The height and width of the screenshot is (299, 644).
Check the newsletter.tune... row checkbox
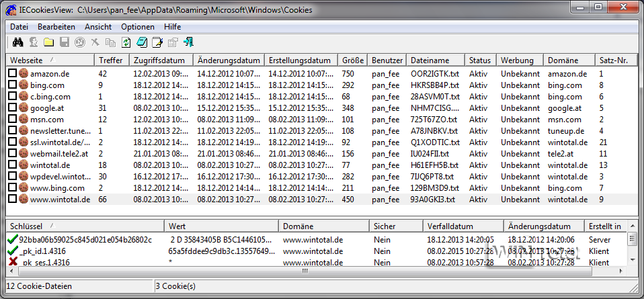12,130
